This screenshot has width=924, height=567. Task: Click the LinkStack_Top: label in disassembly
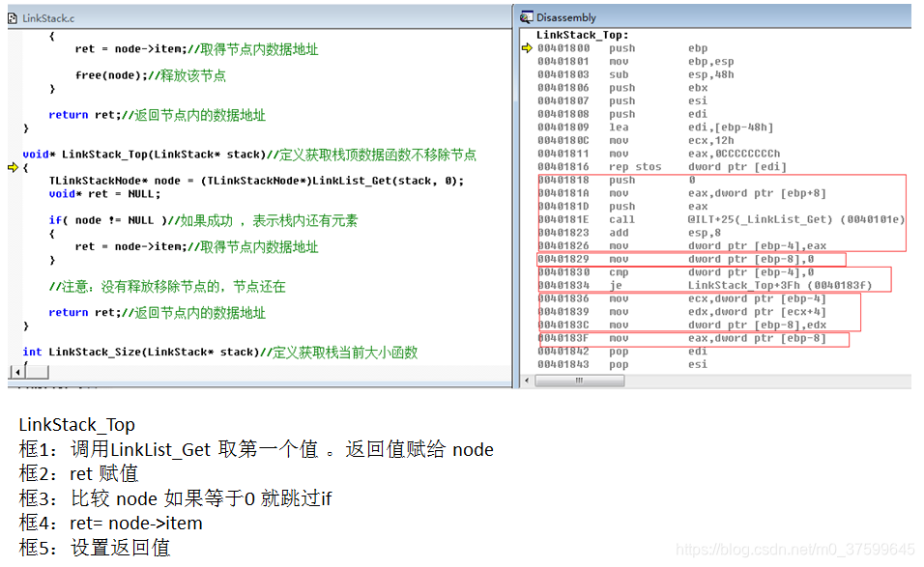(582, 35)
